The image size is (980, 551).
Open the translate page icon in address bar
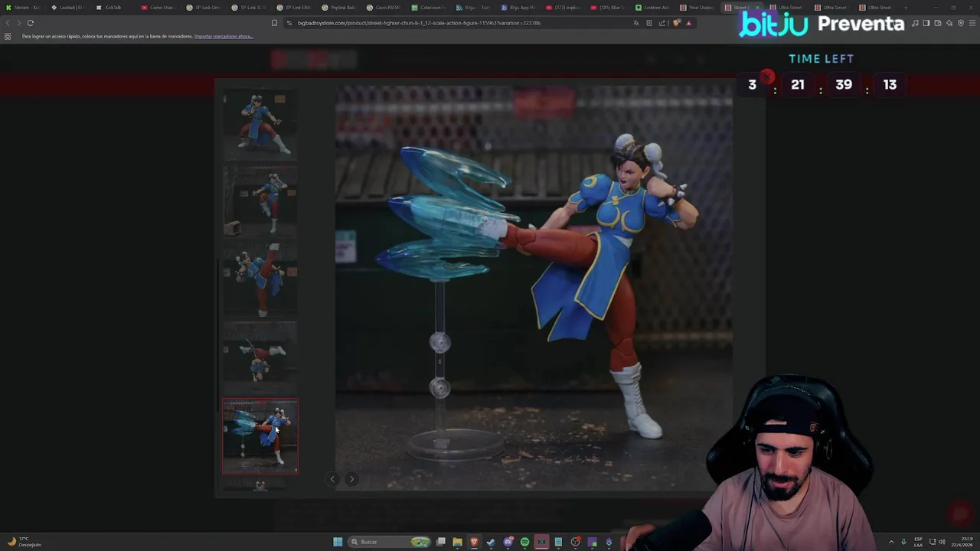click(636, 23)
